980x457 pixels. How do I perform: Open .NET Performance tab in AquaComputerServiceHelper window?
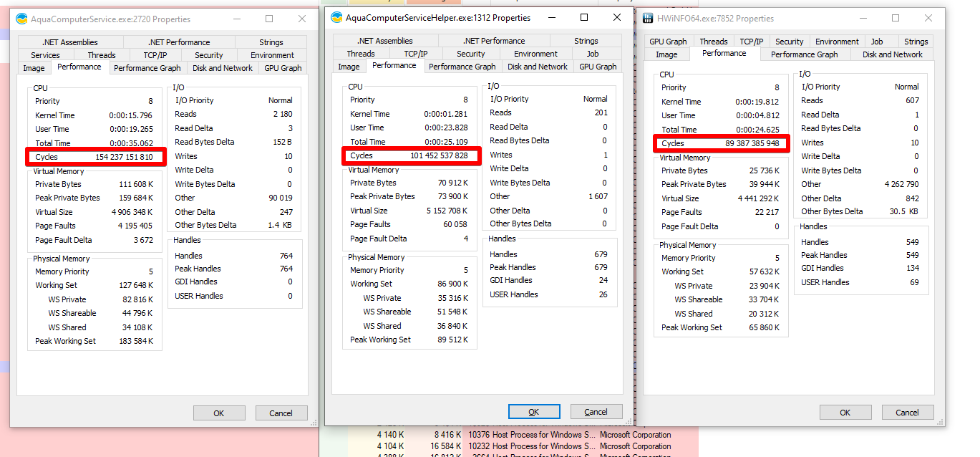click(494, 41)
